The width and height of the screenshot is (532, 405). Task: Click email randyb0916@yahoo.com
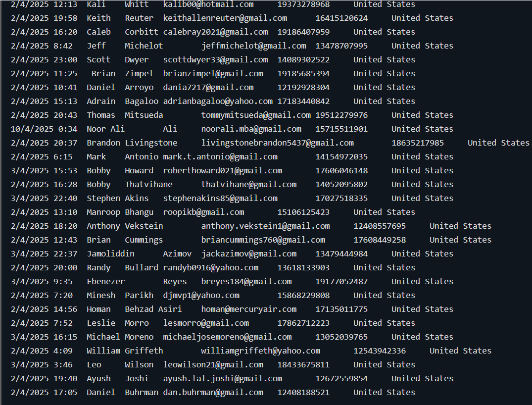click(x=211, y=267)
